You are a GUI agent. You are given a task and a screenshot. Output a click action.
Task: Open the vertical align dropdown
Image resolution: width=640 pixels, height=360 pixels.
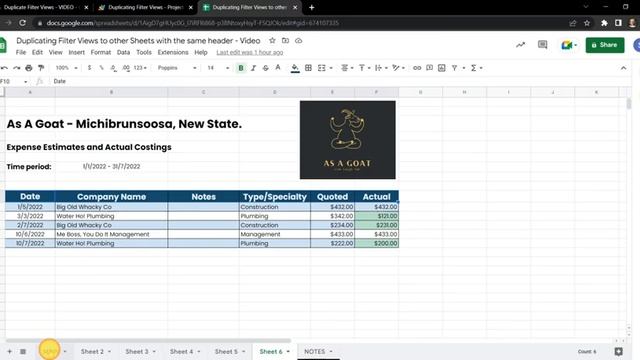coord(364,68)
